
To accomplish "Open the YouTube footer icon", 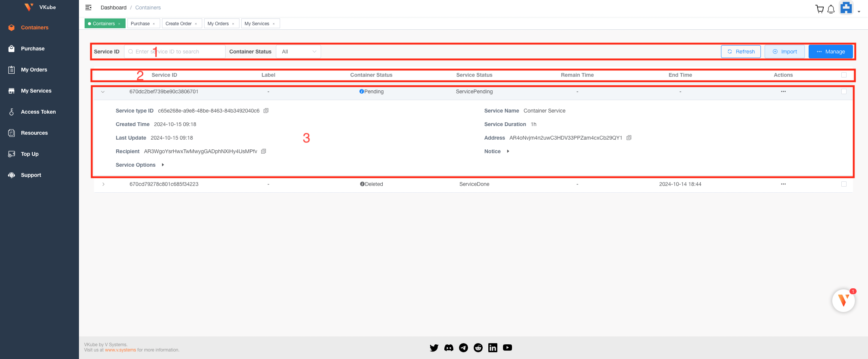I will point(507,348).
